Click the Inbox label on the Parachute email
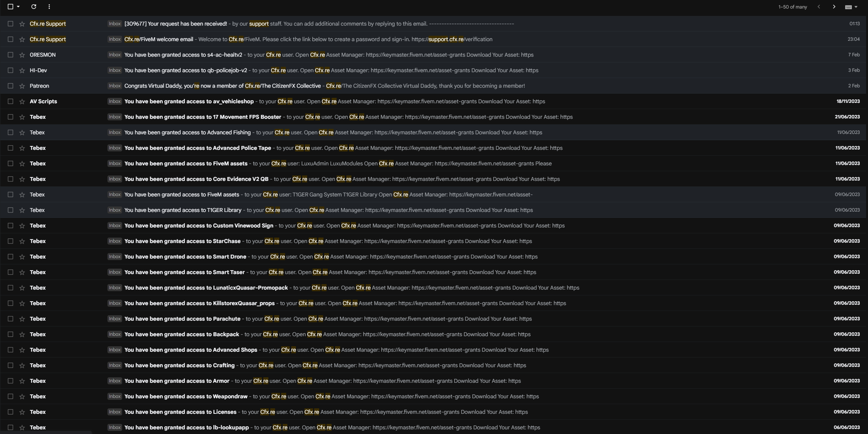This screenshot has width=868, height=434. pyautogui.click(x=114, y=319)
